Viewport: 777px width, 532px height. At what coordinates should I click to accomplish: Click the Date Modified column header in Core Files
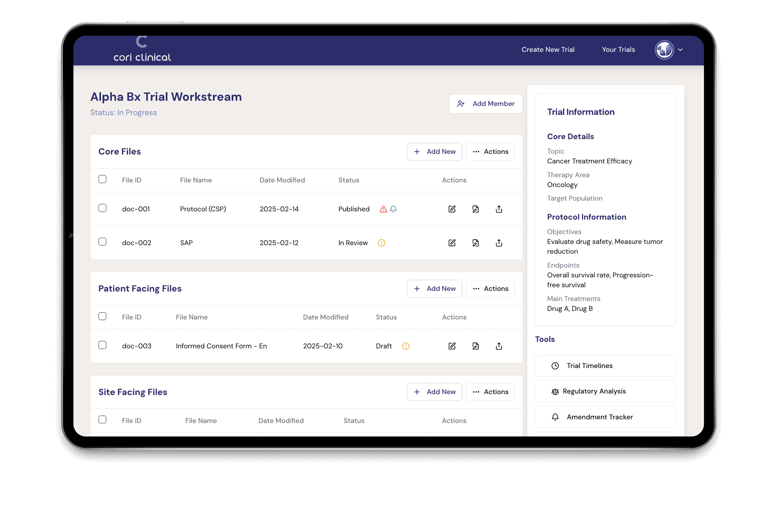[x=282, y=180]
